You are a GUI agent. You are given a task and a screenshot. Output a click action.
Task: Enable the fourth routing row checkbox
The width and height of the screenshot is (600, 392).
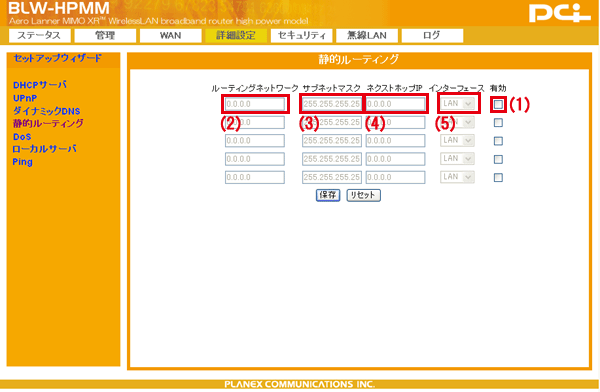498,159
